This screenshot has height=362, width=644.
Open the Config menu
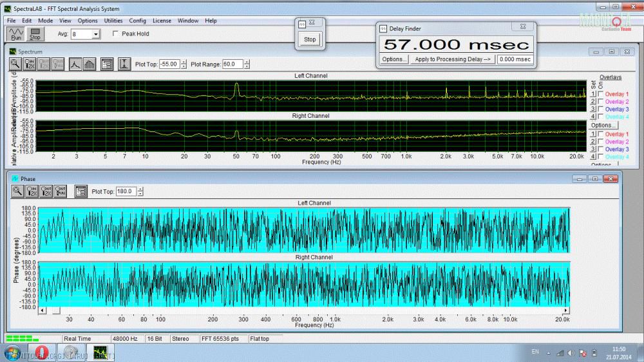coord(137,21)
